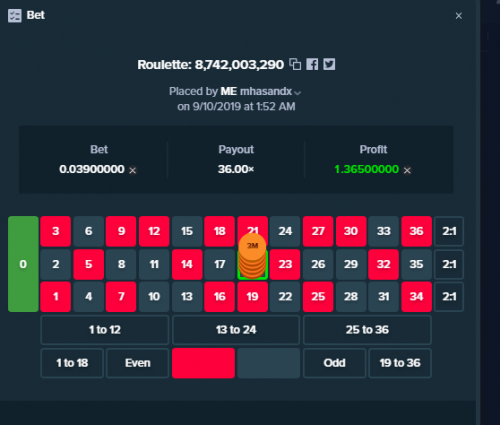Select the red color bet
This screenshot has width=500, height=425.
[203, 363]
